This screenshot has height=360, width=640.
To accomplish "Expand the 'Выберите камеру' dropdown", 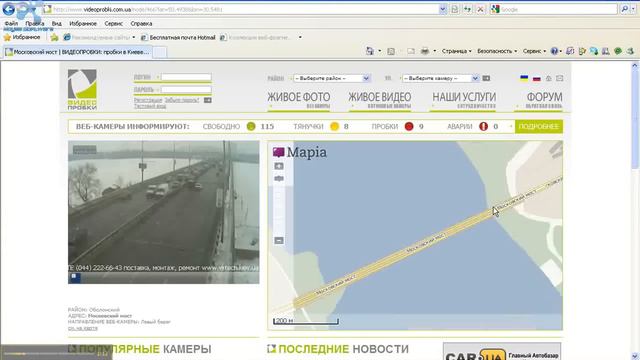I will pyautogui.click(x=440, y=78).
